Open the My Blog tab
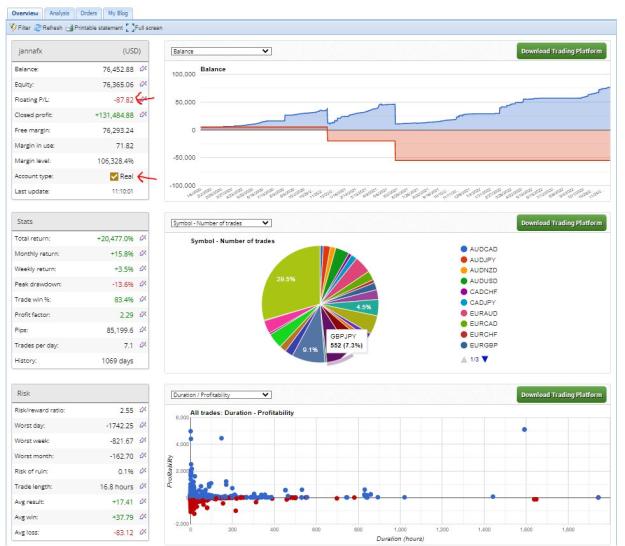Screen dimensions: 625x546 tap(118, 13)
